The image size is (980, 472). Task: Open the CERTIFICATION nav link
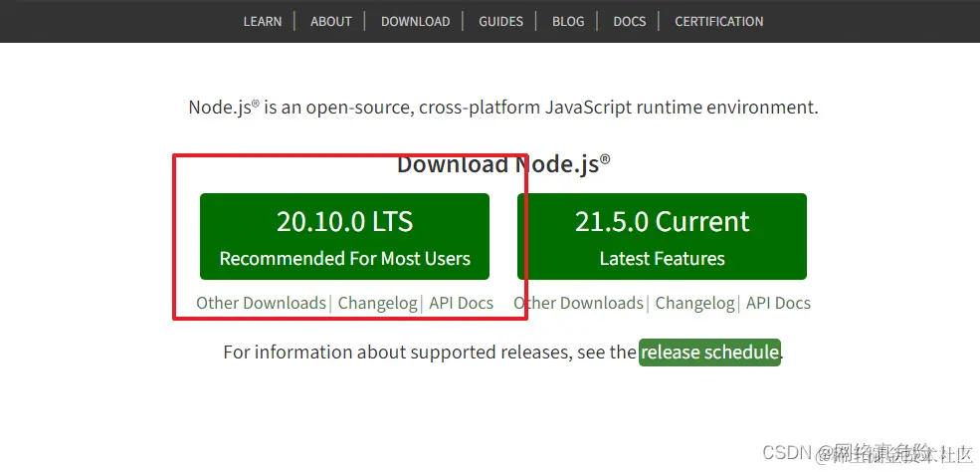[718, 21]
